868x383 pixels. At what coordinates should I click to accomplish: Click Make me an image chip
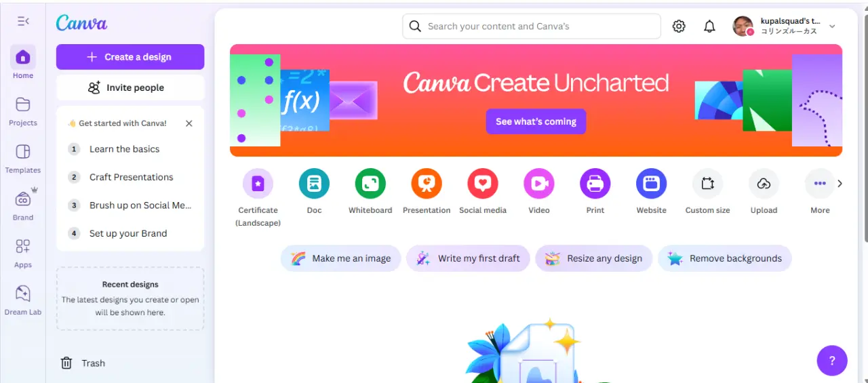point(341,258)
